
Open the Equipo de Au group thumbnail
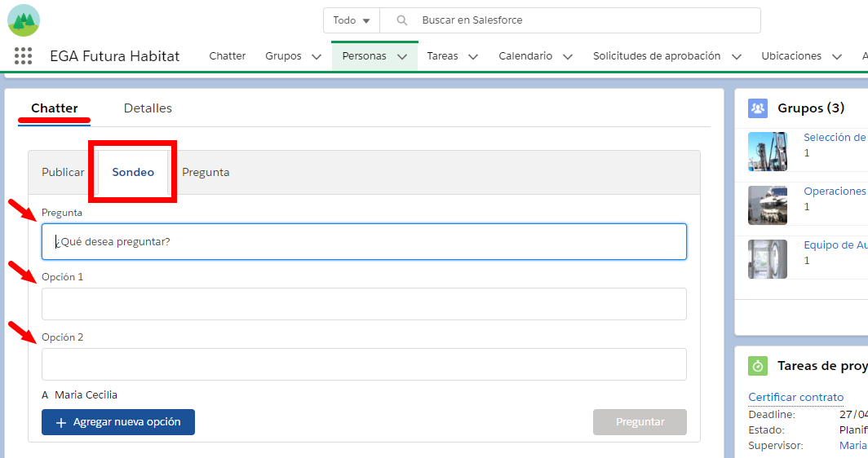768,259
